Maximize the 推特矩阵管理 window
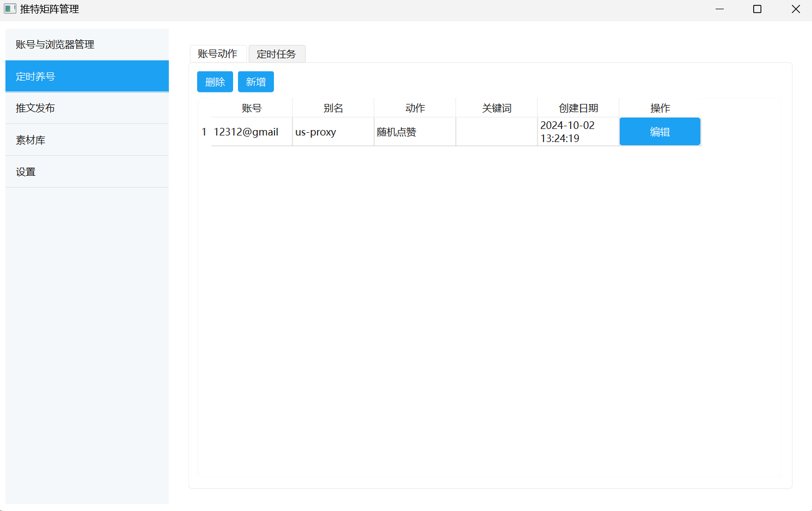The width and height of the screenshot is (812, 511). pyautogui.click(x=757, y=9)
